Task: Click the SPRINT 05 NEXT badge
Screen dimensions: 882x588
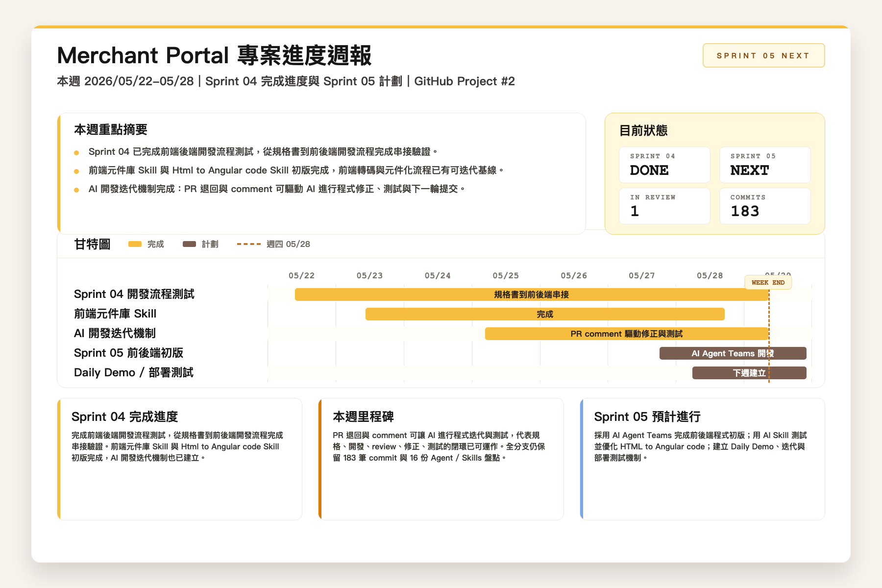Action: pyautogui.click(x=763, y=55)
